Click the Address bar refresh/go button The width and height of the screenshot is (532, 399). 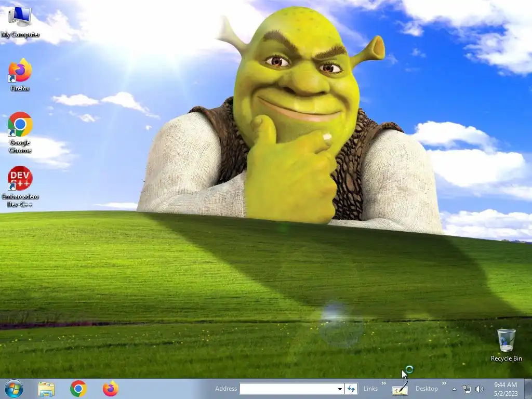tap(351, 389)
